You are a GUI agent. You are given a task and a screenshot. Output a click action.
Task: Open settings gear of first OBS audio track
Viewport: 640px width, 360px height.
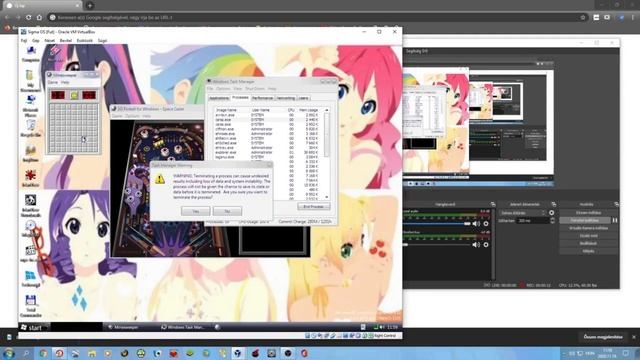pyautogui.click(x=486, y=224)
